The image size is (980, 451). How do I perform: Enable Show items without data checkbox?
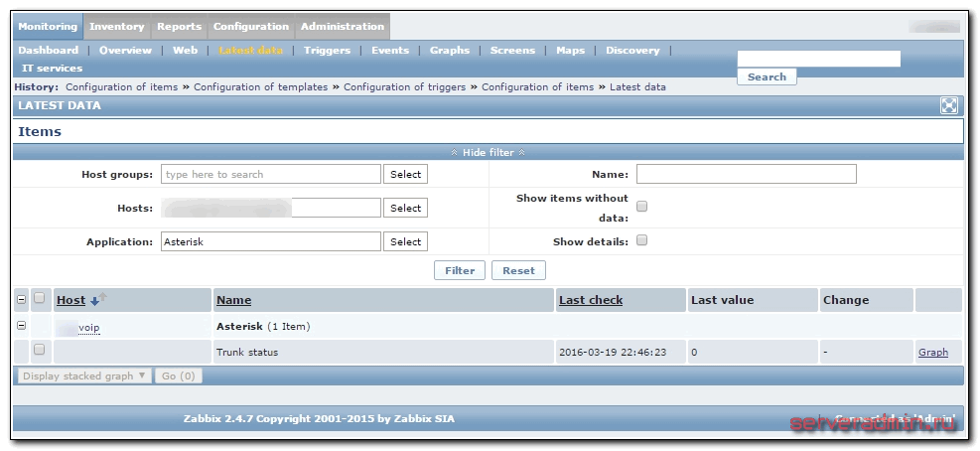pos(641,207)
